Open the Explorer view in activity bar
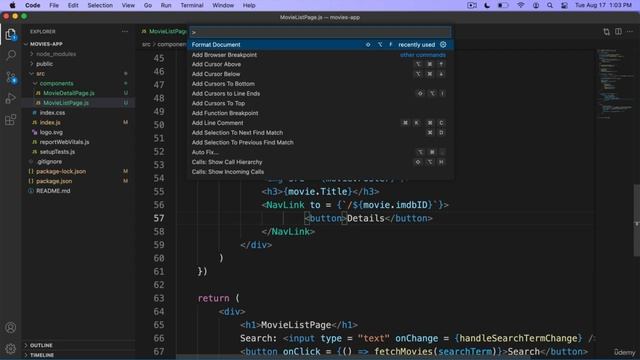The image size is (640, 360). tap(11, 34)
